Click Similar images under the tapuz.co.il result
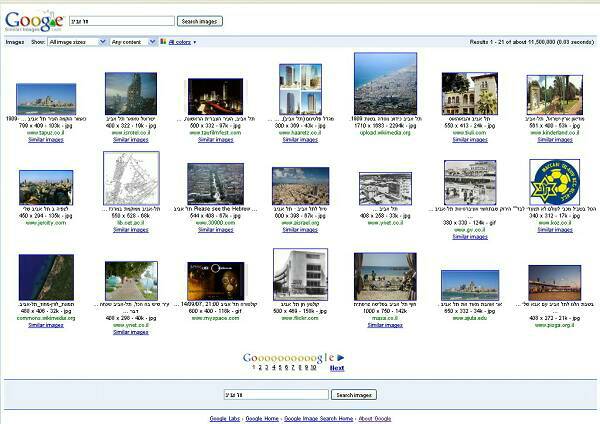This screenshot has height=424, width=600. [46, 140]
